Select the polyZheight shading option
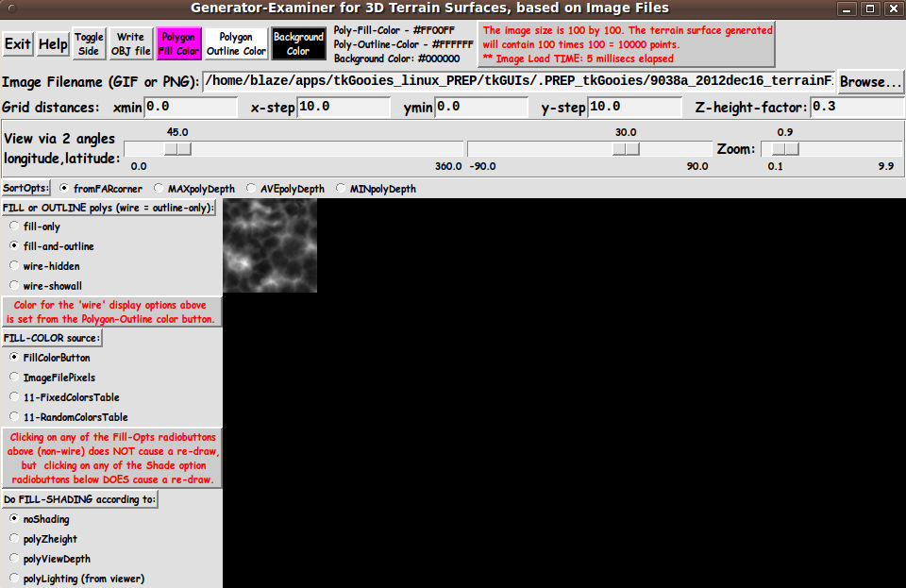The image size is (906, 588). click(x=43, y=538)
